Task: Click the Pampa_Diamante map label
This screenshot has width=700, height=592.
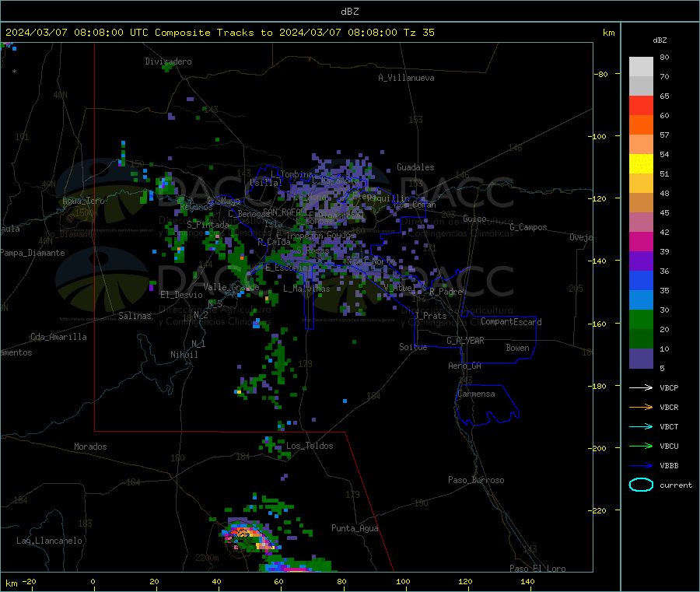Action: (x=33, y=253)
